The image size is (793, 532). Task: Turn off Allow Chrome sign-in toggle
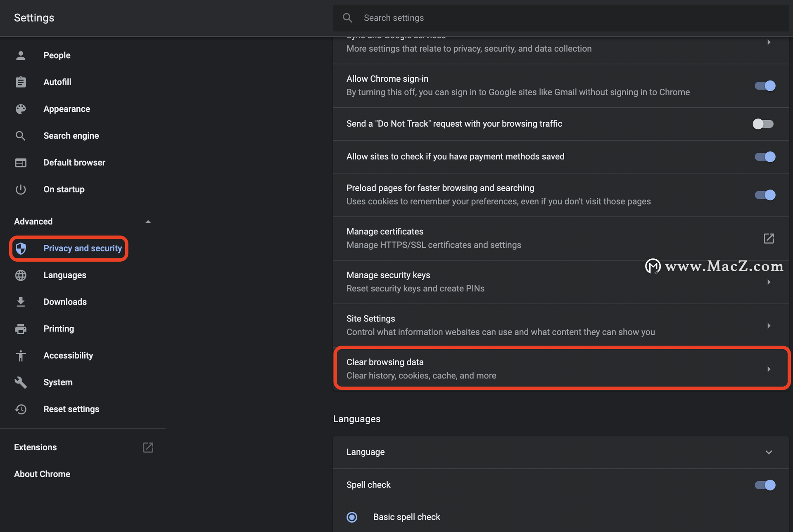click(765, 86)
